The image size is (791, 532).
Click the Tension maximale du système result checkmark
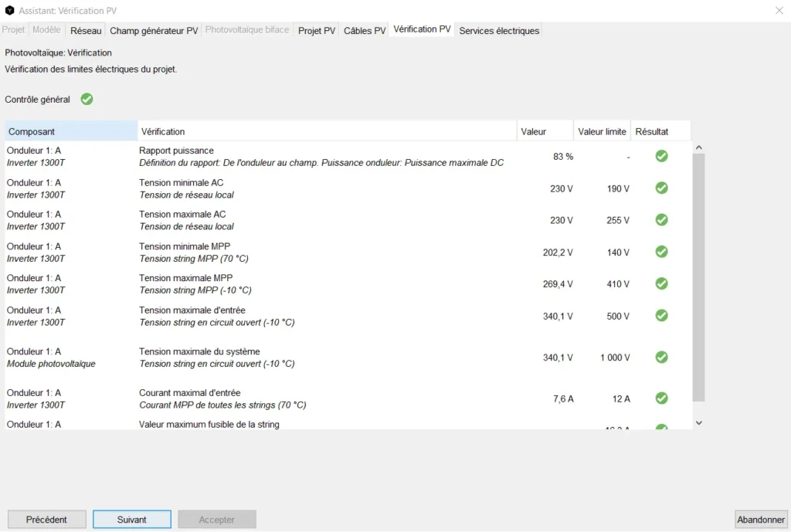[x=661, y=357]
